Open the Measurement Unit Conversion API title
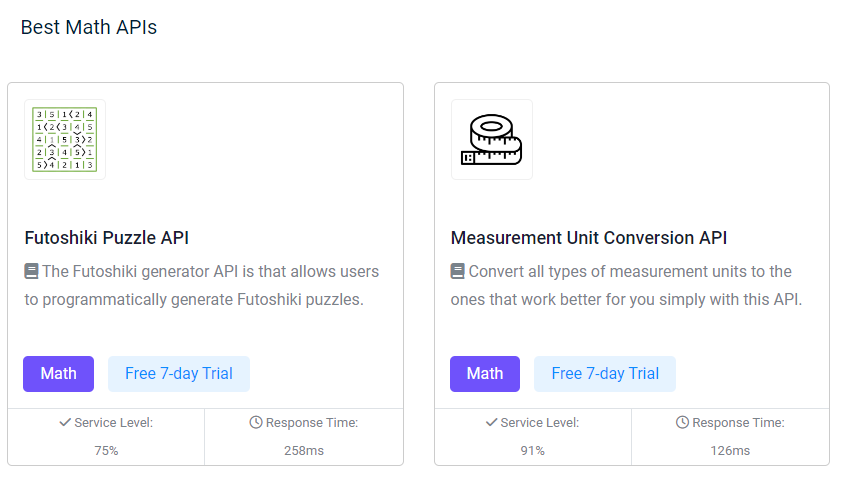Viewport: 852px width, 494px height. point(589,238)
